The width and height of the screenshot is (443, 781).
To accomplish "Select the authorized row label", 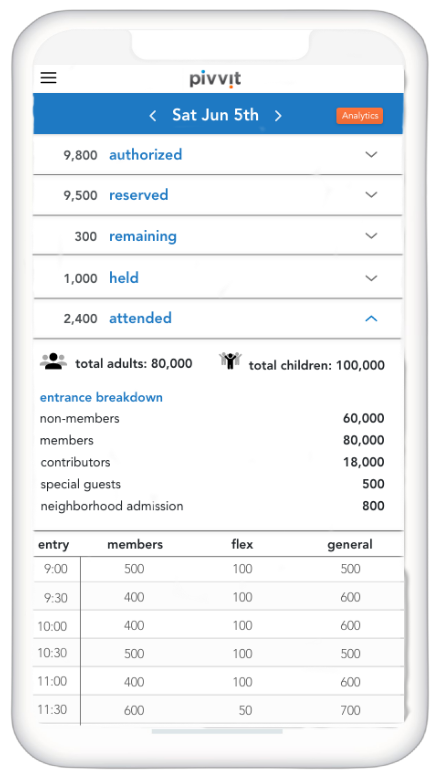I will coord(146,154).
